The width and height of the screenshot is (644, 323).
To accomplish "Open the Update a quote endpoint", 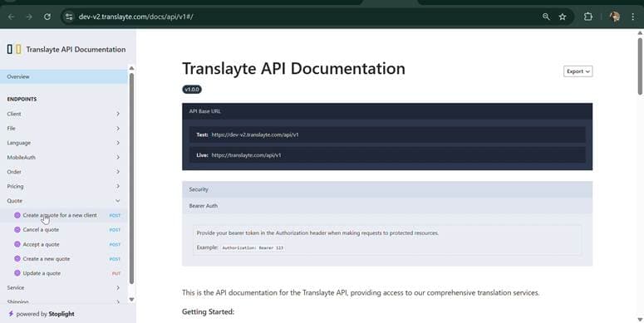I will coord(64,273).
